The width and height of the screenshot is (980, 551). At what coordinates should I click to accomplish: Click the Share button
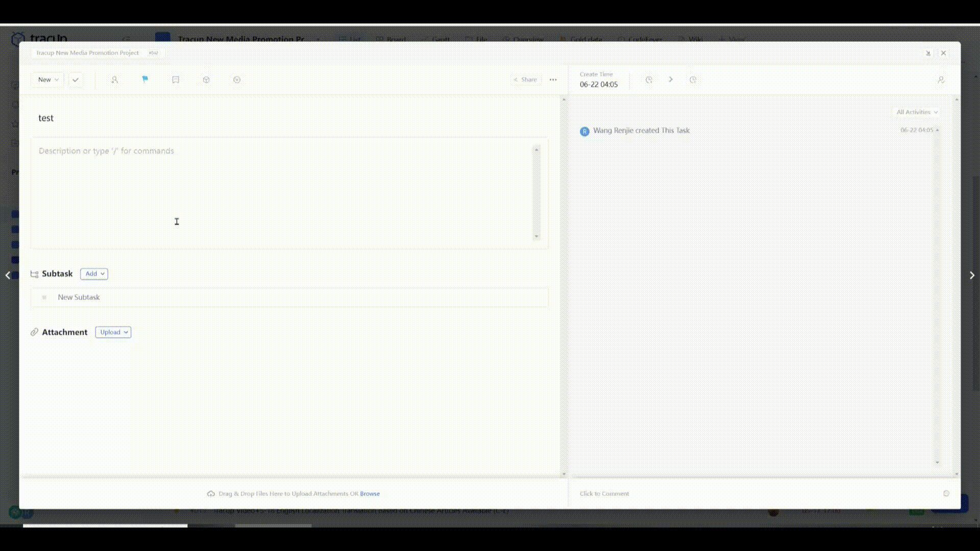tap(526, 80)
